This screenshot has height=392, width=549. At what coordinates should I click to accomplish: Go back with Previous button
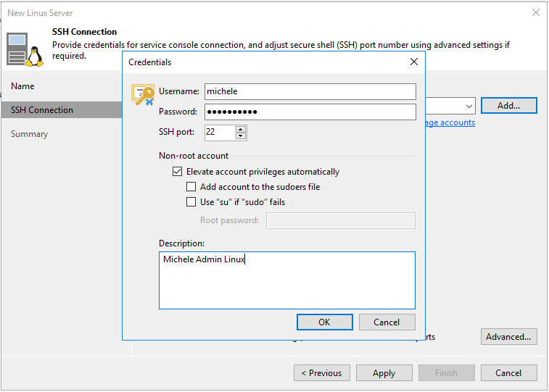[322, 373]
